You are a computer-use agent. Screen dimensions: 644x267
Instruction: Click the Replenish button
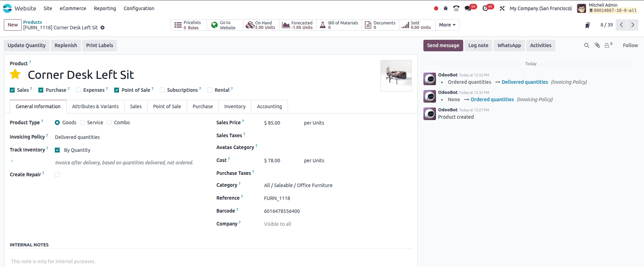tap(66, 45)
